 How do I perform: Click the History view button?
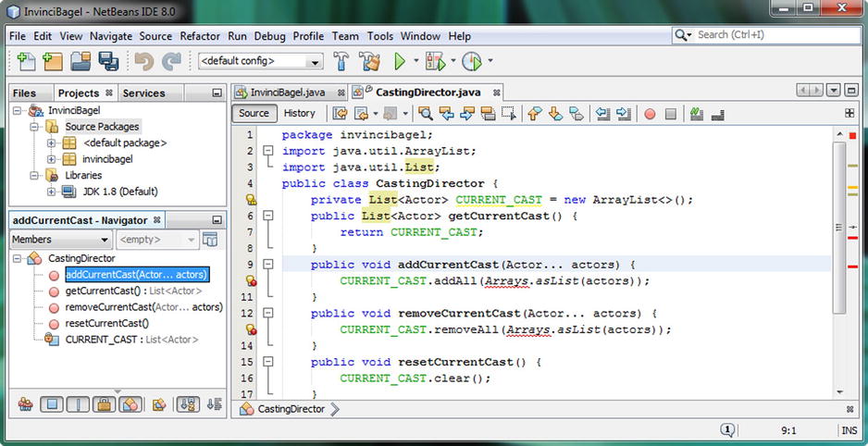300,114
